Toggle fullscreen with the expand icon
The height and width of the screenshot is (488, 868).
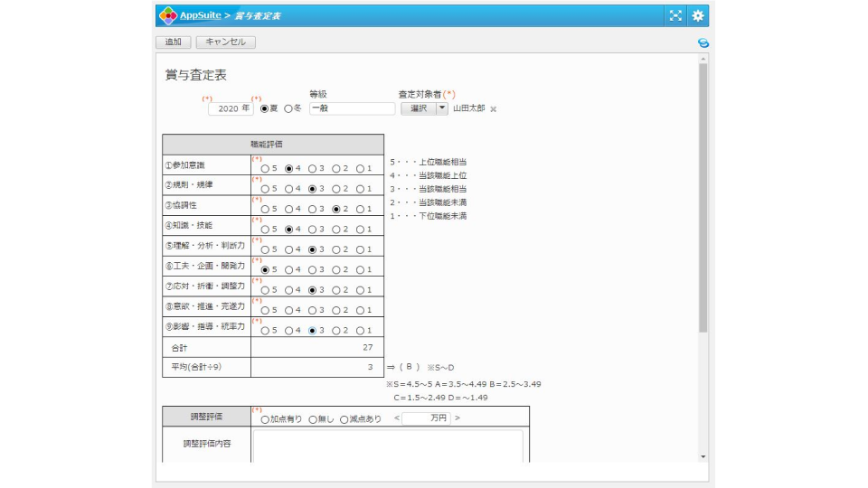(x=675, y=15)
